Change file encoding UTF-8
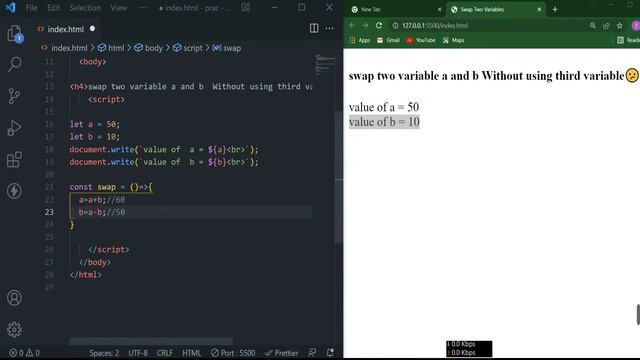Image resolution: width=640 pixels, height=360 pixels. click(x=138, y=353)
